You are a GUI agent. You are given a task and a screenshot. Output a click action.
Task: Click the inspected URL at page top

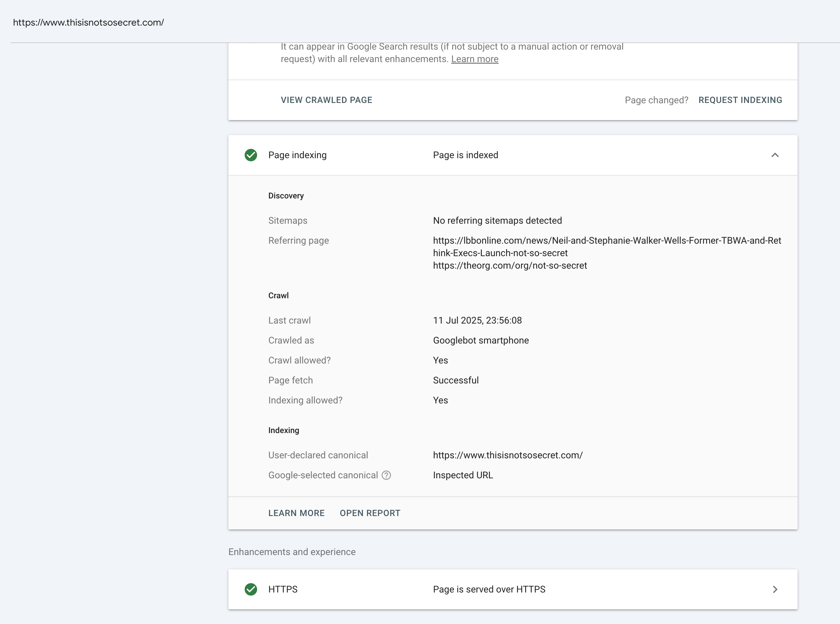click(x=88, y=23)
